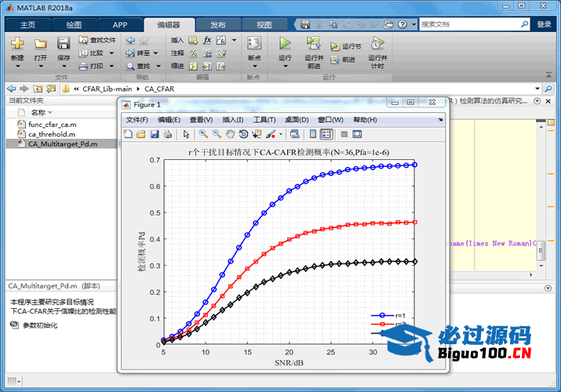Toggle Insert Colorbar icon
This screenshot has width=561, height=392.
point(313,134)
